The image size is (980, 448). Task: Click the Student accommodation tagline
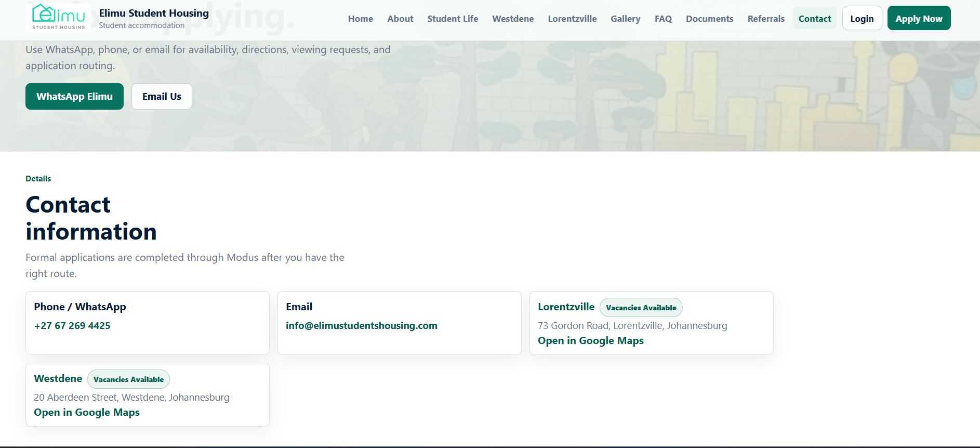click(141, 25)
